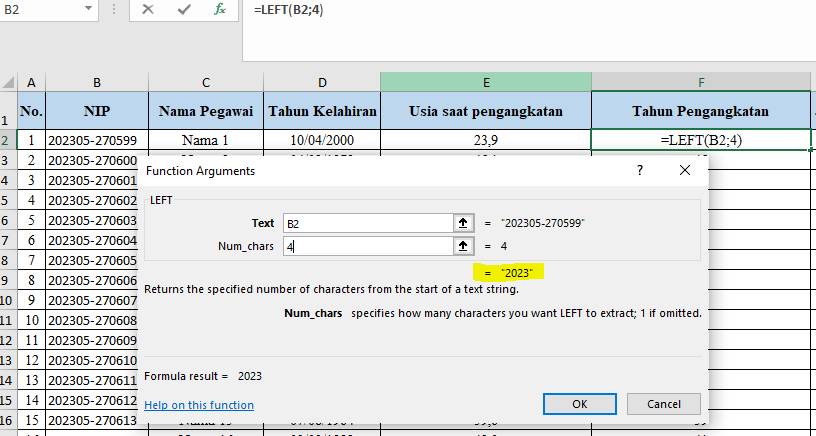
Task: Select row 16 header
Action: click(8, 420)
